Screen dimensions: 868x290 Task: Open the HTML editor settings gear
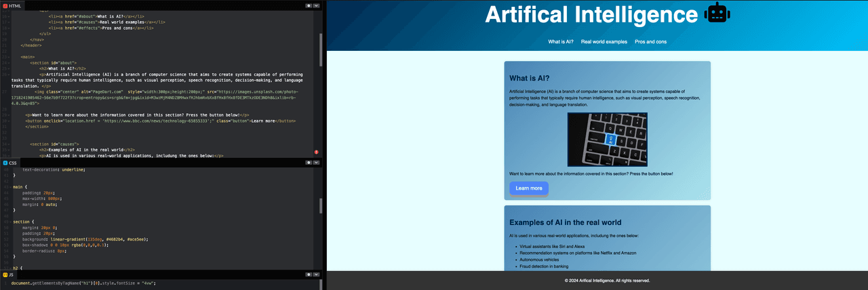point(309,5)
